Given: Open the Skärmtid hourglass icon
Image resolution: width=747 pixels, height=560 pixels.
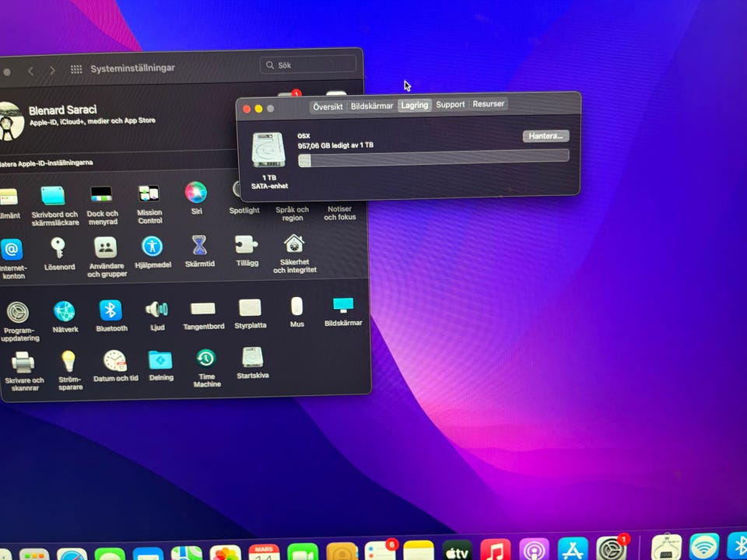Looking at the screenshot, I should click(200, 246).
